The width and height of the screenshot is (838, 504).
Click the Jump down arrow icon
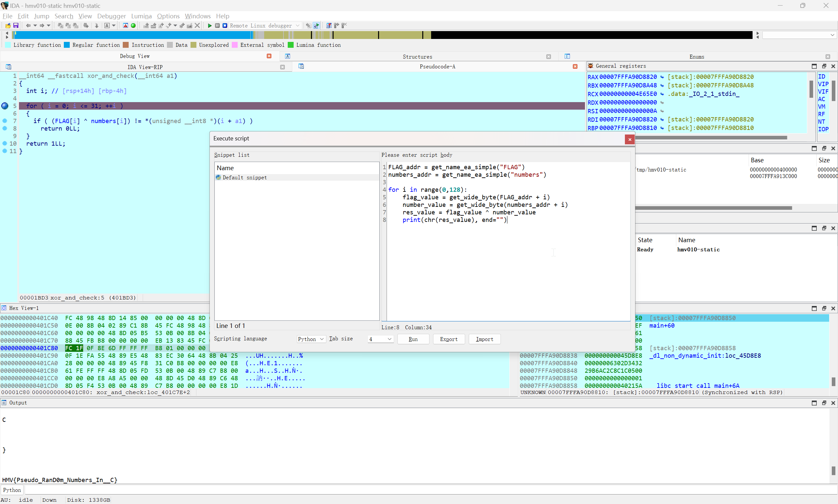pyautogui.click(x=97, y=26)
